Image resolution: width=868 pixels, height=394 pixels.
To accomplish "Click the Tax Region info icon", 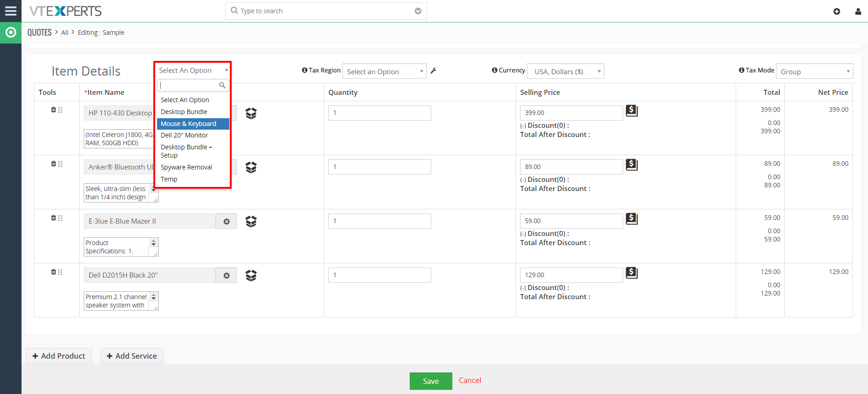I will pos(304,70).
